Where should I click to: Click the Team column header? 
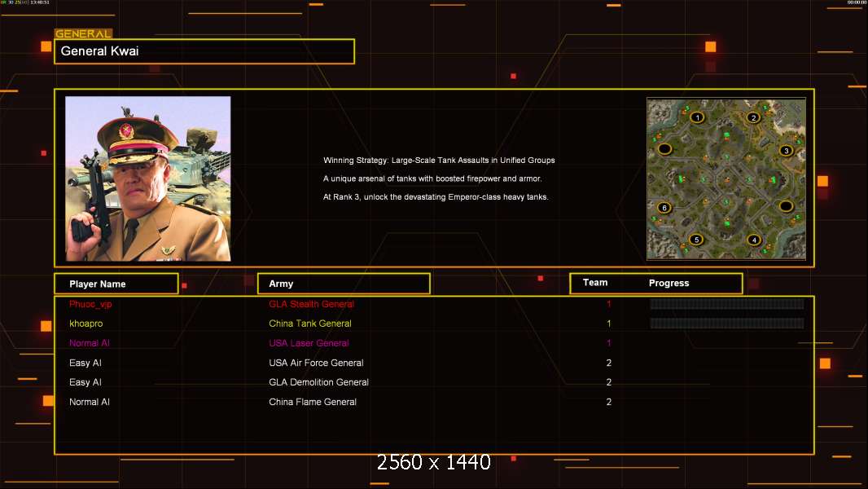pyautogui.click(x=595, y=283)
